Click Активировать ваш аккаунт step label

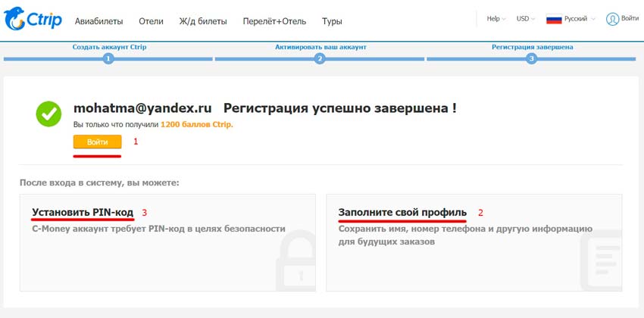pyautogui.click(x=320, y=47)
